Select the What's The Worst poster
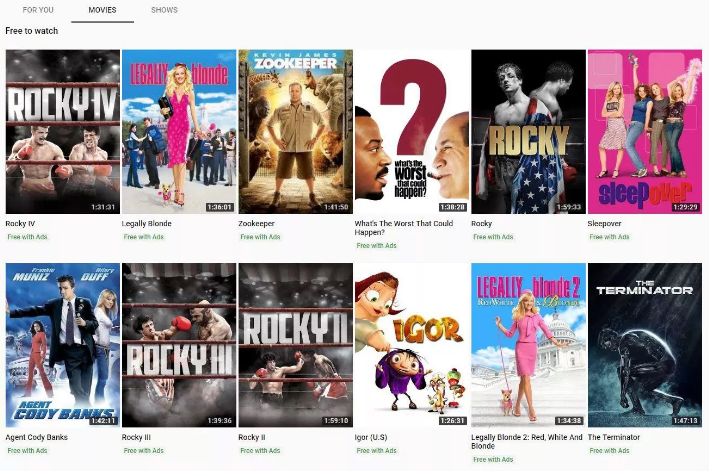709x471 pixels. click(x=412, y=132)
